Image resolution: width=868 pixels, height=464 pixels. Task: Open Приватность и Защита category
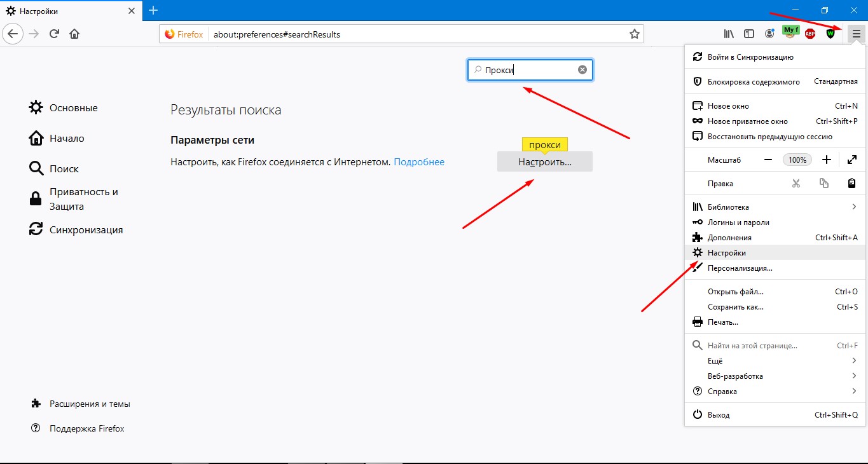pyautogui.click(x=74, y=199)
